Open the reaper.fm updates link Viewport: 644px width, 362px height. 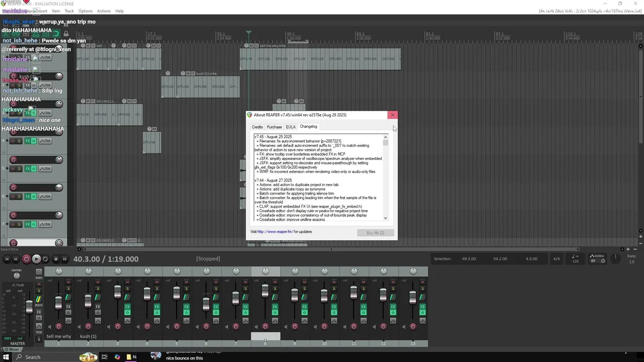click(275, 232)
